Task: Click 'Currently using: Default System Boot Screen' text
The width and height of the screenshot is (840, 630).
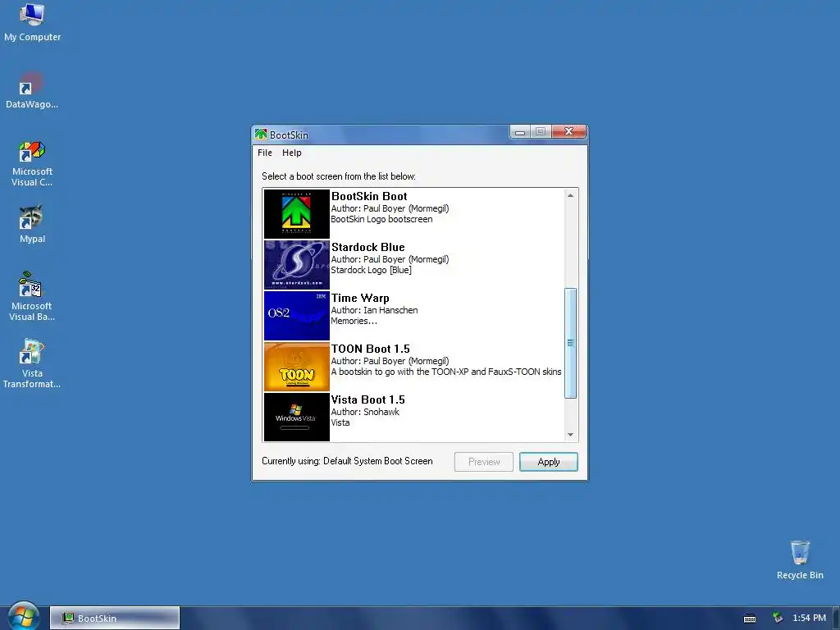Action: click(x=347, y=461)
